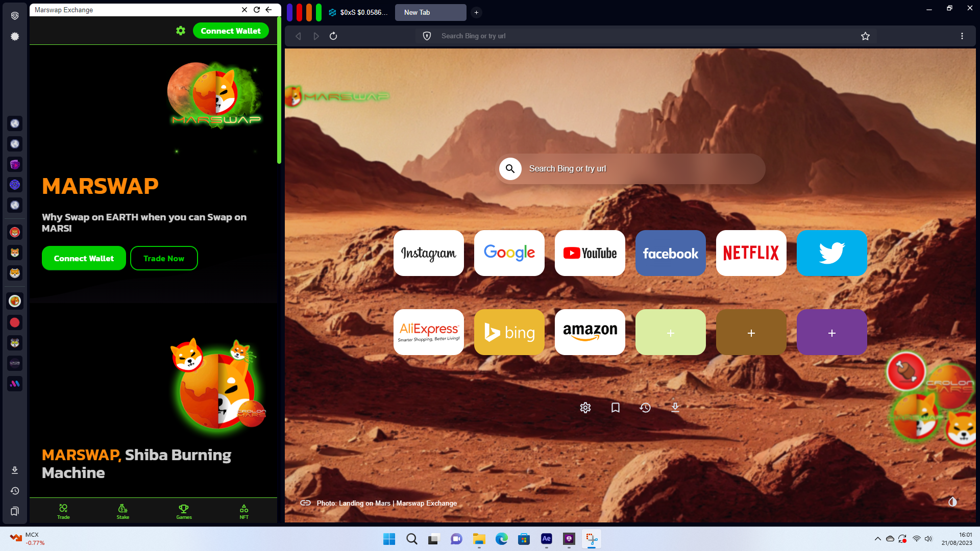Open the AliExpress speed dial
This screenshot has width=980, height=551.
tap(429, 332)
